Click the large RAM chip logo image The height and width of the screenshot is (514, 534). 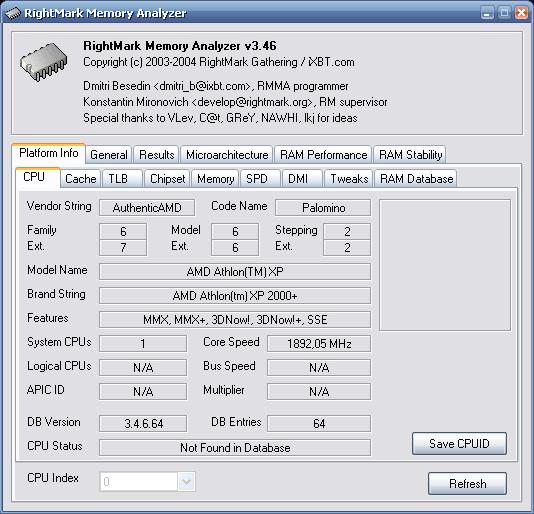point(44,62)
